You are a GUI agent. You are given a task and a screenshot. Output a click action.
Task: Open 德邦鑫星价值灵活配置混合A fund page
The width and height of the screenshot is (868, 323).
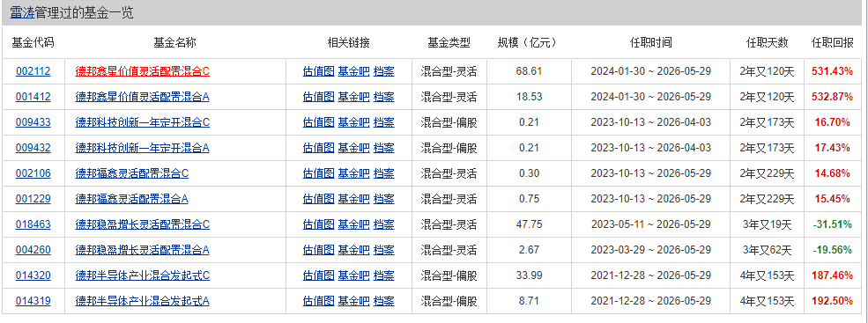pos(142,97)
